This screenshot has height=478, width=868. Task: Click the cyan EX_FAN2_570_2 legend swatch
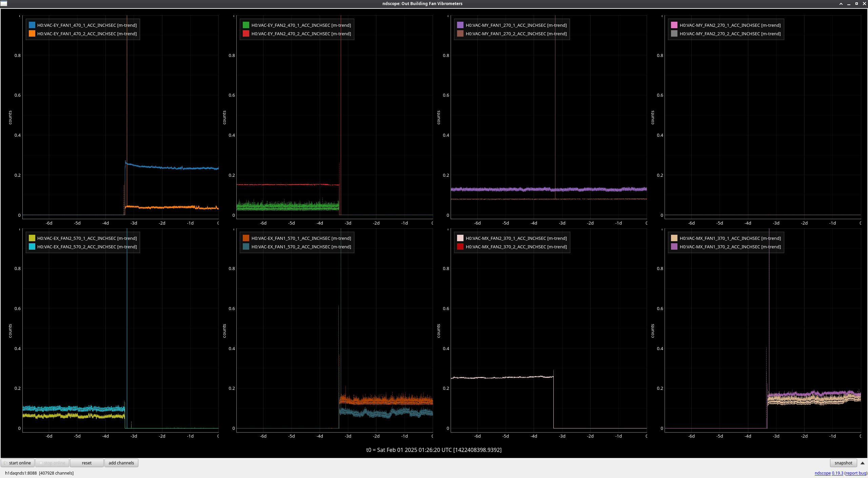[32, 247]
